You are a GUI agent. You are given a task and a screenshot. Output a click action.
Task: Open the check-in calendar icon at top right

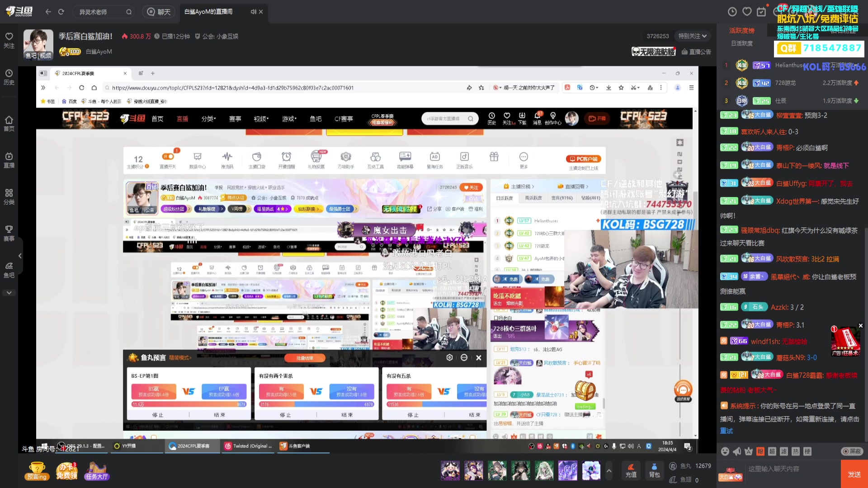pyautogui.click(x=762, y=12)
